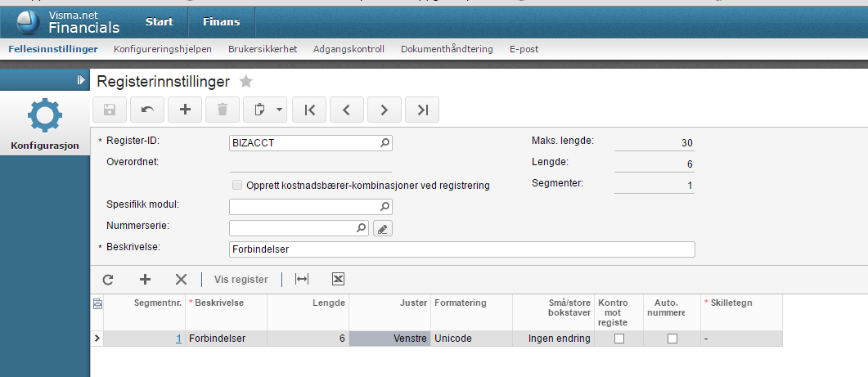The image size is (868, 377).
Task: Open Register-ID lookup magnifier
Action: (x=385, y=143)
